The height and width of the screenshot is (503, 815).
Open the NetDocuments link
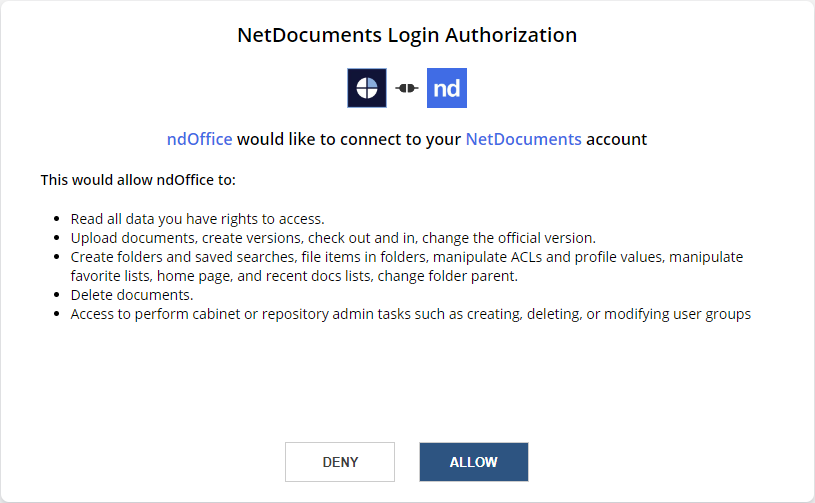click(523, 139)
